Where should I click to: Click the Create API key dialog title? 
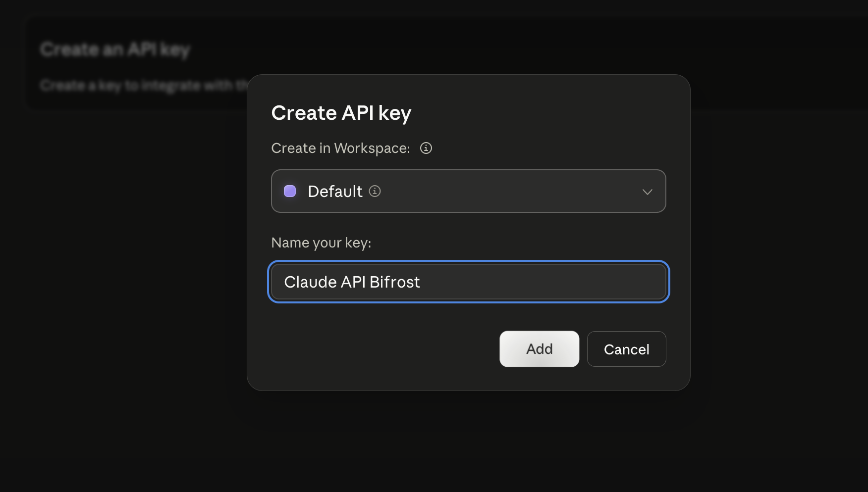[x=341, y=113]
